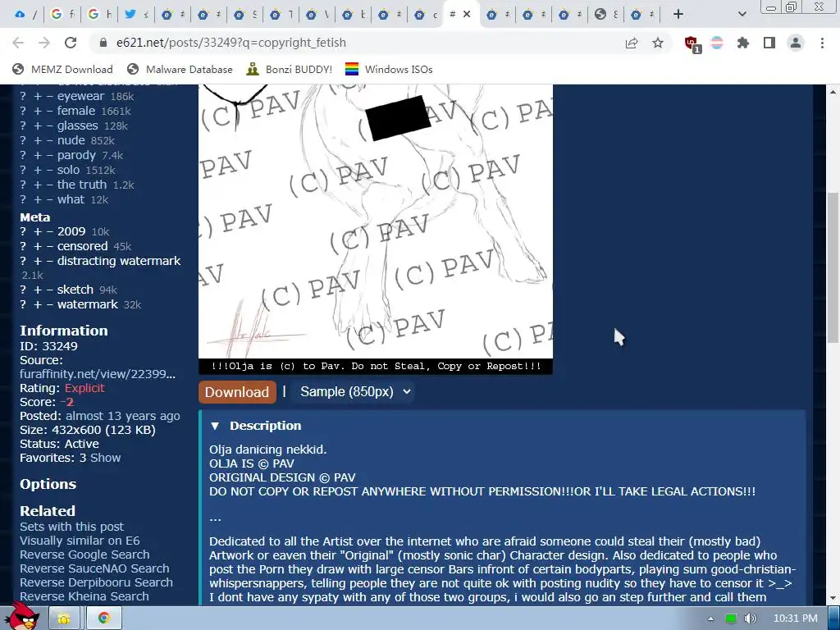Image resolution: width=840 pixels, height=630 pixels.
Task: Open the uBlock shield extension icon
Action: (x=692, y=44)
